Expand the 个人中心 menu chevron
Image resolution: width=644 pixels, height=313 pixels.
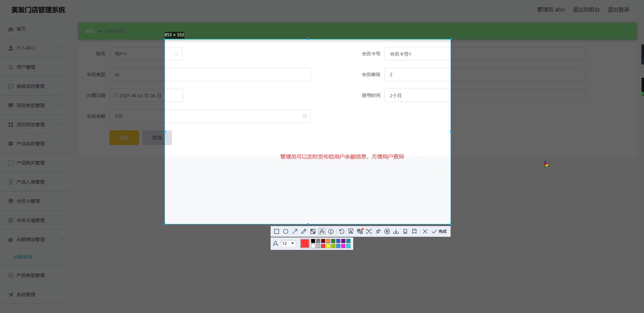[x=62, y=48]
